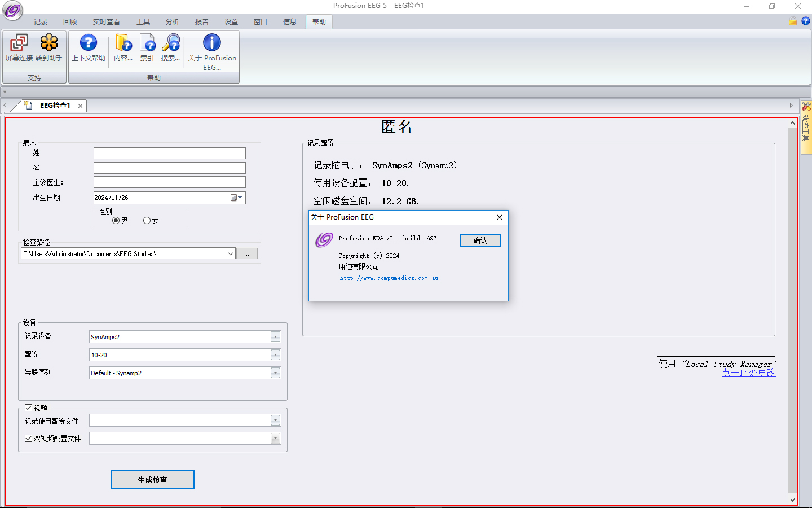The width and height of the screenshot is (812, 508).
Task: Click 点击此处更改 link
Action: pos(749,373)
